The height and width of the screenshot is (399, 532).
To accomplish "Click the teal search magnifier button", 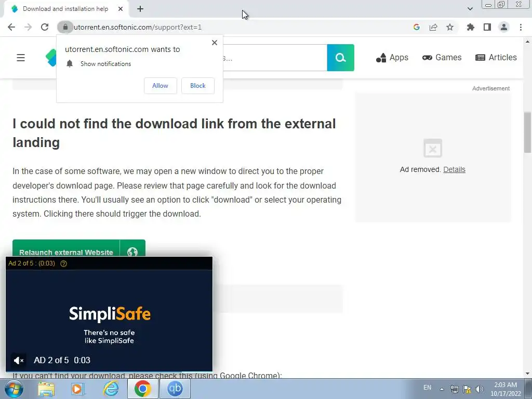I will pyautogui.click(x=341, y=58).
